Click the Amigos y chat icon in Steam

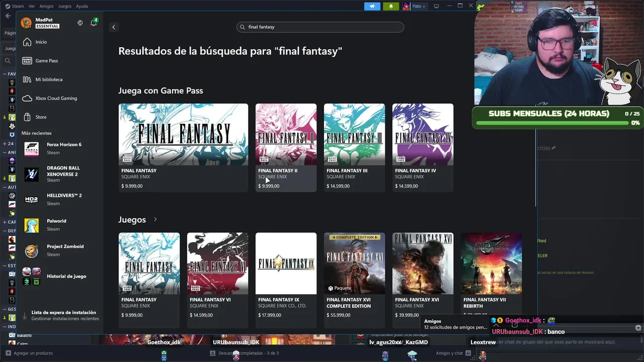(x=468, y=353)
